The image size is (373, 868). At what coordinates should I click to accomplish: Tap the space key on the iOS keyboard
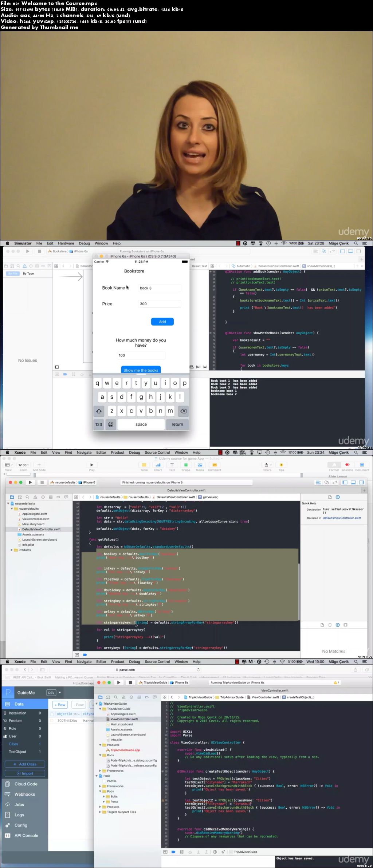[x=141, y=424]
